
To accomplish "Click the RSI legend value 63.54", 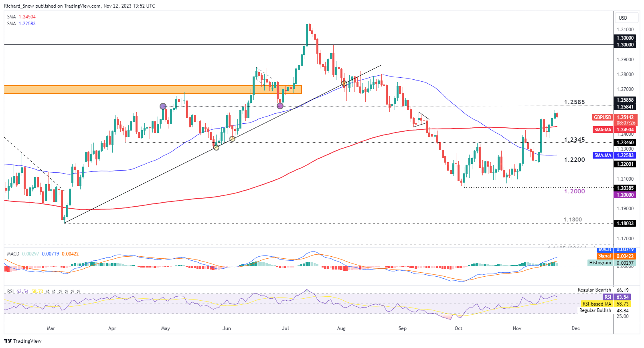I will (x=23, y=292).
